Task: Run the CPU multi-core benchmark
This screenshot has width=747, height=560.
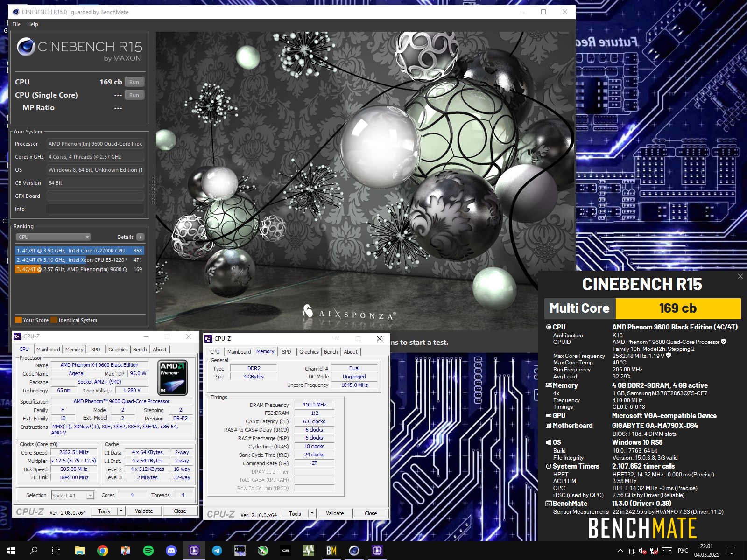Action: pyautogui.click(x=134, y=82)
